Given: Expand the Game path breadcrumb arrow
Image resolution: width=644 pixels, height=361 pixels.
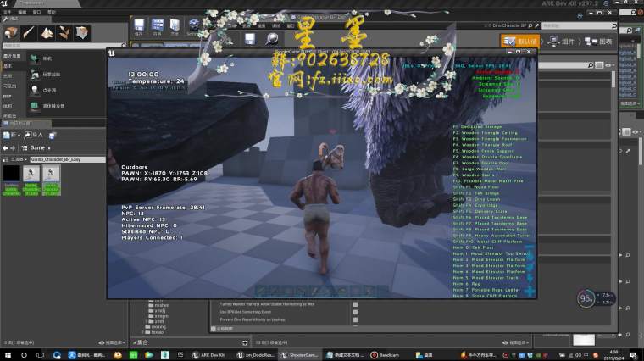Looking at the screenshot, I should 49,147.
